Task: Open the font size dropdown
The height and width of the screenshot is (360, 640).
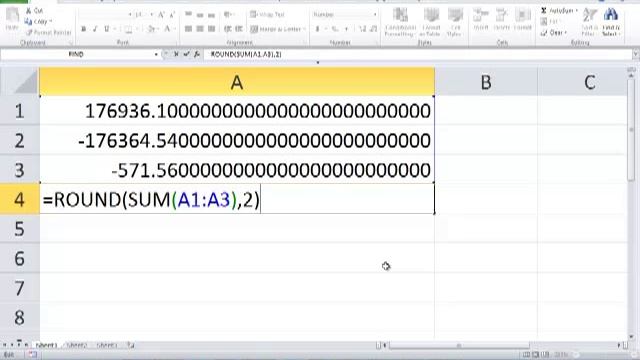Action: tap(151, 15)
